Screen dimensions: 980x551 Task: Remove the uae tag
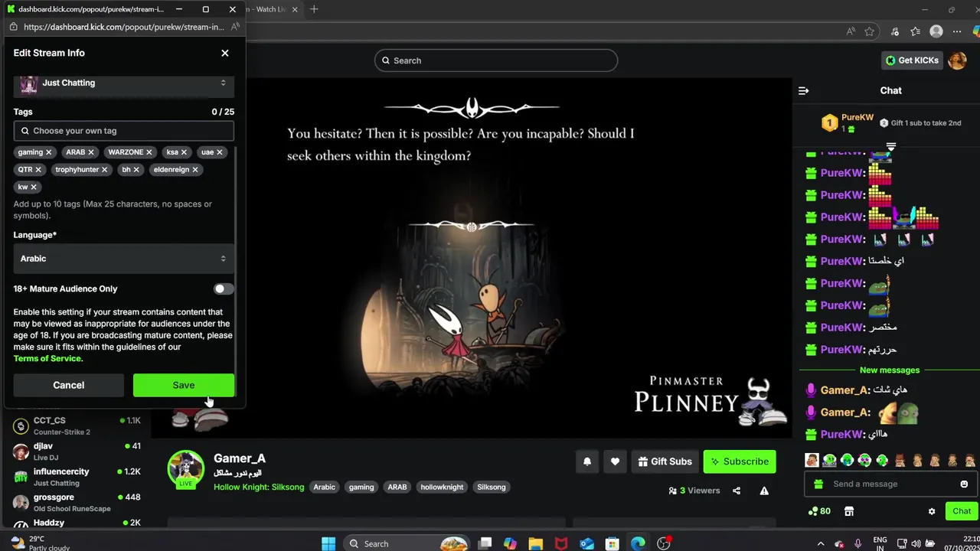coord(219,152)
